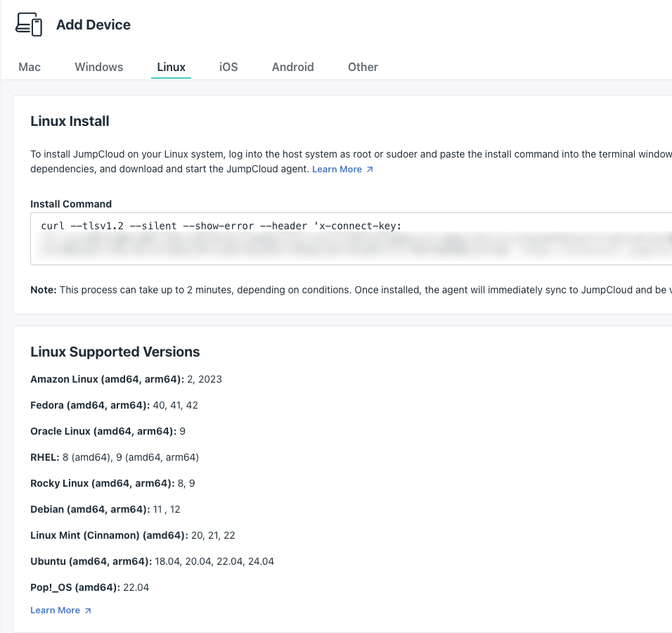Screen dimensions: 672x633
Task: Switch to the Android tab
Action: tap(292, 67)
